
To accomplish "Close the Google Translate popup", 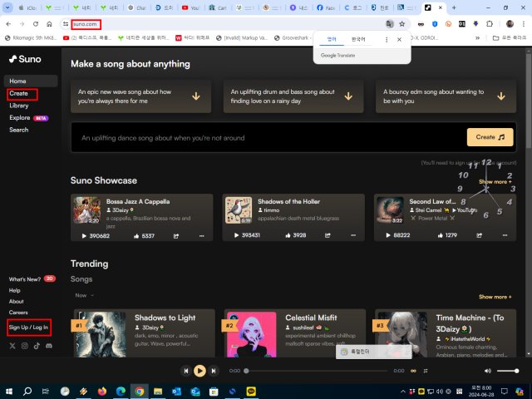I will pos(399,40).
